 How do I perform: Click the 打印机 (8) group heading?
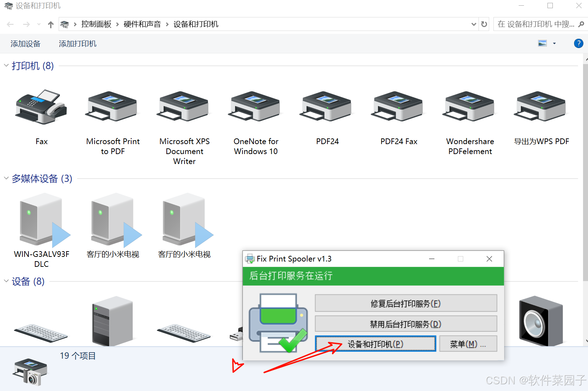click(x=33, y=66)
